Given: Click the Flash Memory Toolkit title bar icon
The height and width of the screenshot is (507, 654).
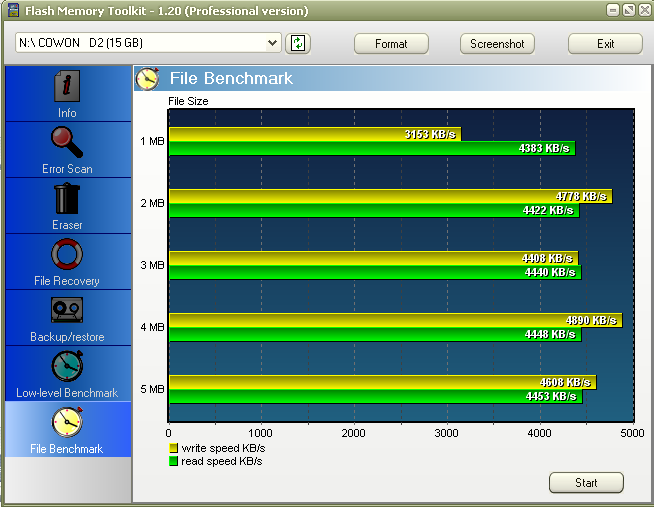Looking at the screenshot, I should [13, 10].
